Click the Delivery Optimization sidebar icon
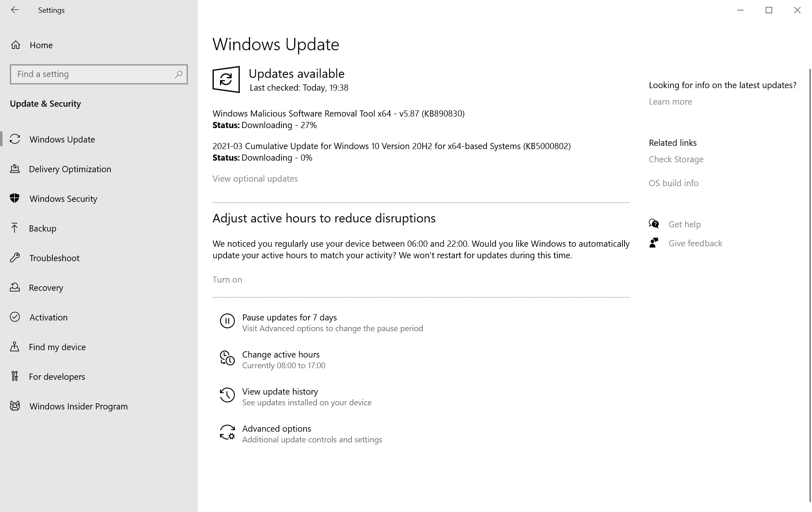The image size is (812, 512). [x=15, y=169]
